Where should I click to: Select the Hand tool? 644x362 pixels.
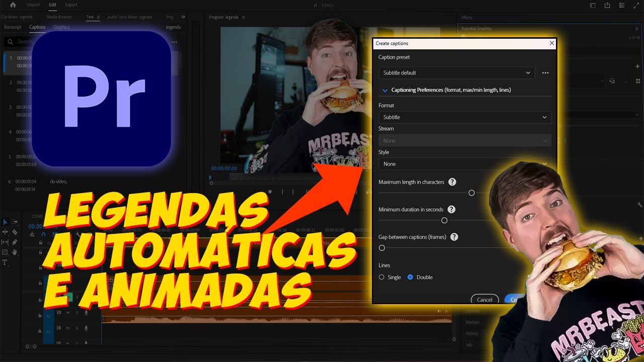tap(15, 252)
